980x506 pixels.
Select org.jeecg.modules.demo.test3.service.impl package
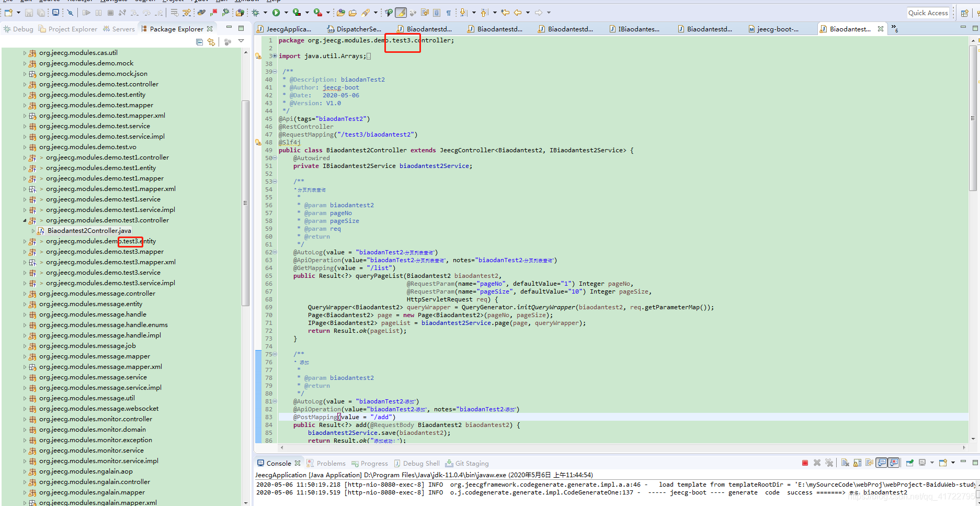pos(110,283)
